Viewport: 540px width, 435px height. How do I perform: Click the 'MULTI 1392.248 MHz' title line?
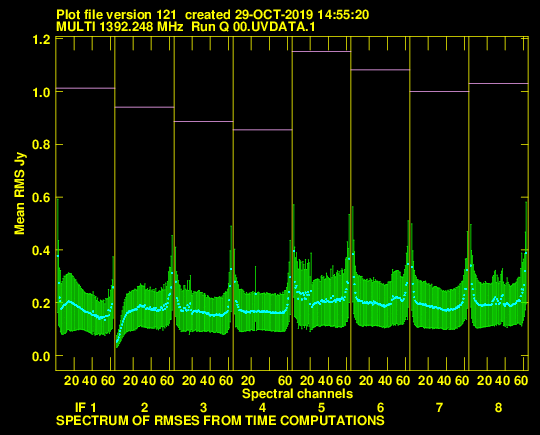(x=186, y=27)
